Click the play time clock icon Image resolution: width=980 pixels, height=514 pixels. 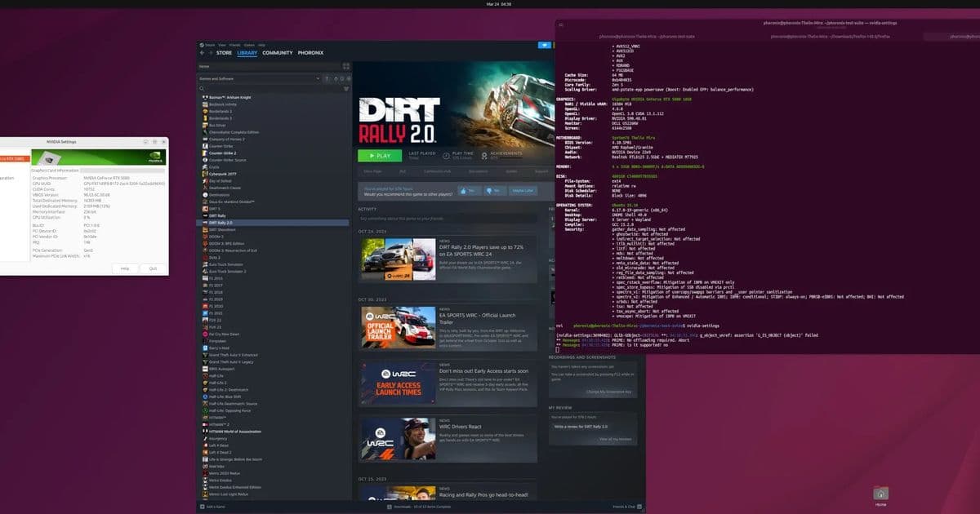[x=446, y=156]
